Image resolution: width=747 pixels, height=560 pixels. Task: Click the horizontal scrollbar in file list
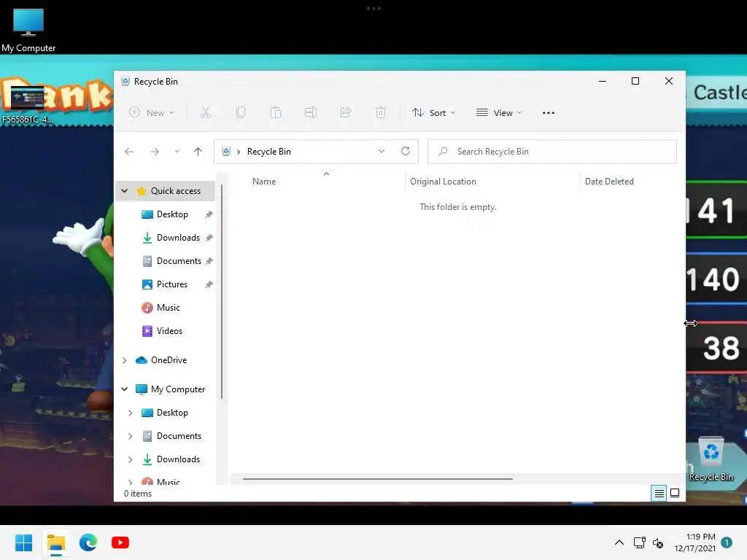[x=377, y=479]
